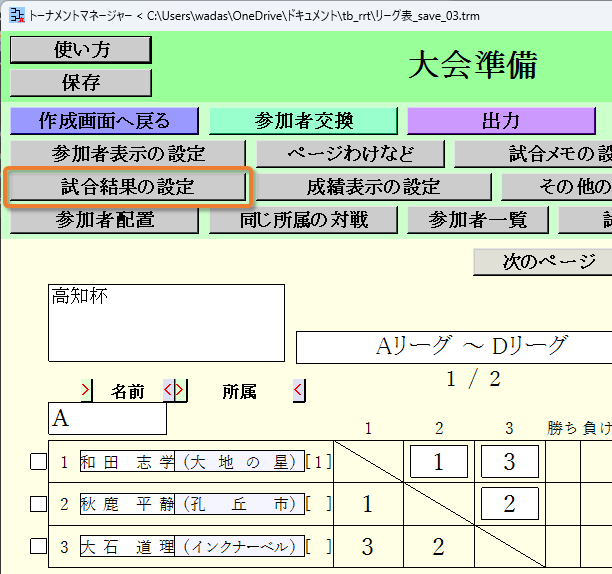Click the 所属 column label

click(239, 391)
